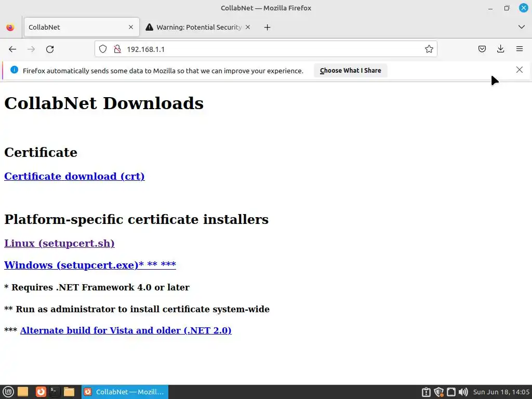Click the CollabNet Downloads heading
This screenshot has width=532, height=399.
pos(104,103)
